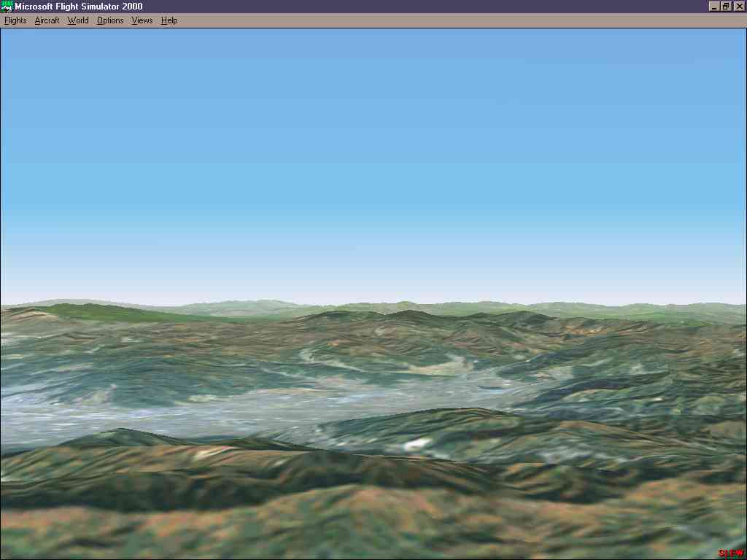This screenshot has width=747, height=560.
Task: Open the Help menu
Action: pos(169,20)
